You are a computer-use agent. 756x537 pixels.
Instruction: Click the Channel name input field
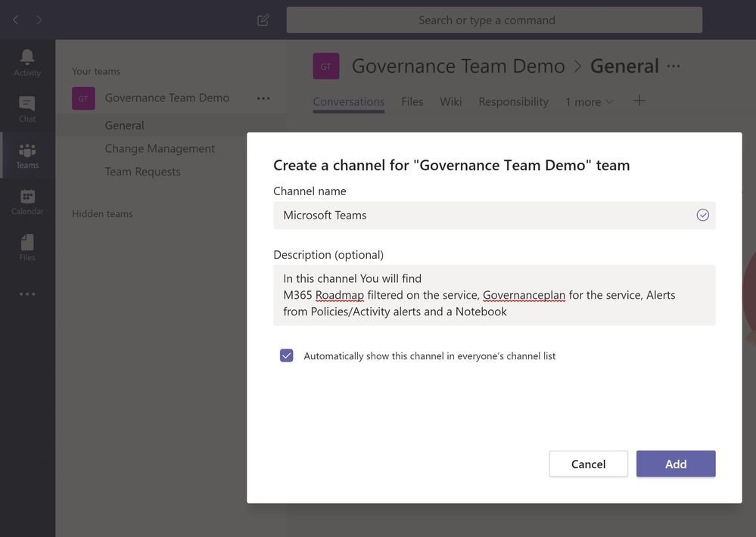[494, 215]
